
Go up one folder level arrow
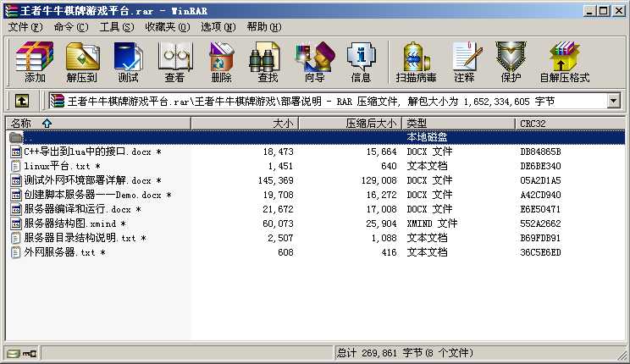click(x=22, y=101)
